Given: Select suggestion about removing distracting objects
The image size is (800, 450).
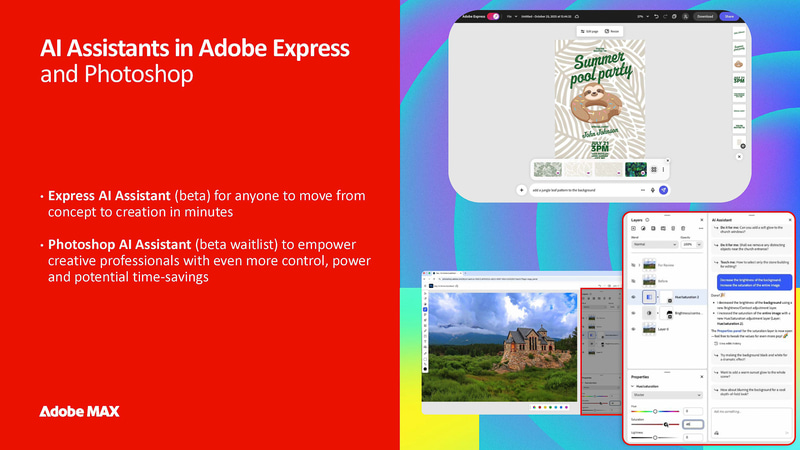Looking at the screenshot, I should 752,247.
